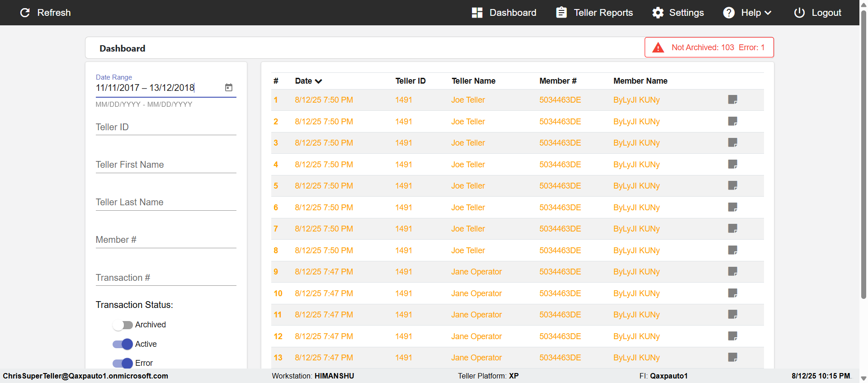Open the Settings menu item

[678, 13]
